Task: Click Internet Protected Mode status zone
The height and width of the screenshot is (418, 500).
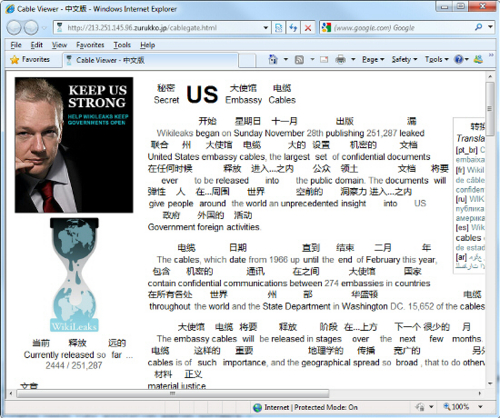Action: point(305,407)
